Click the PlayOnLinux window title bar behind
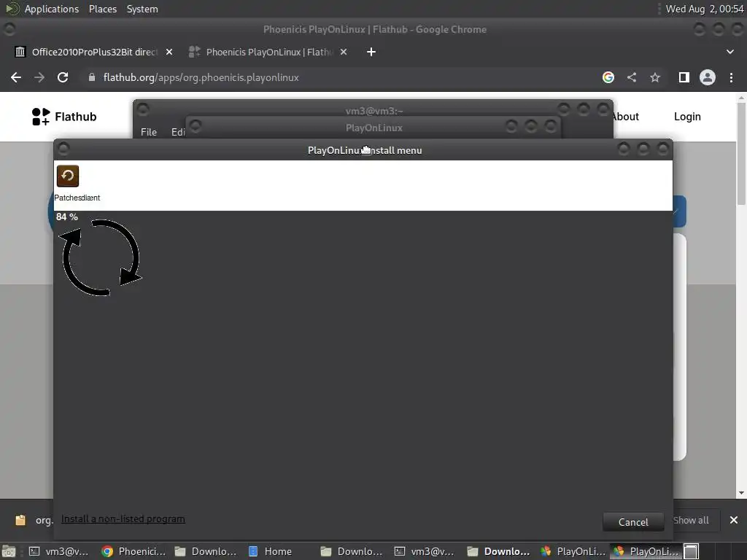This screenshot has width=747, height=560. click(374, 128)
